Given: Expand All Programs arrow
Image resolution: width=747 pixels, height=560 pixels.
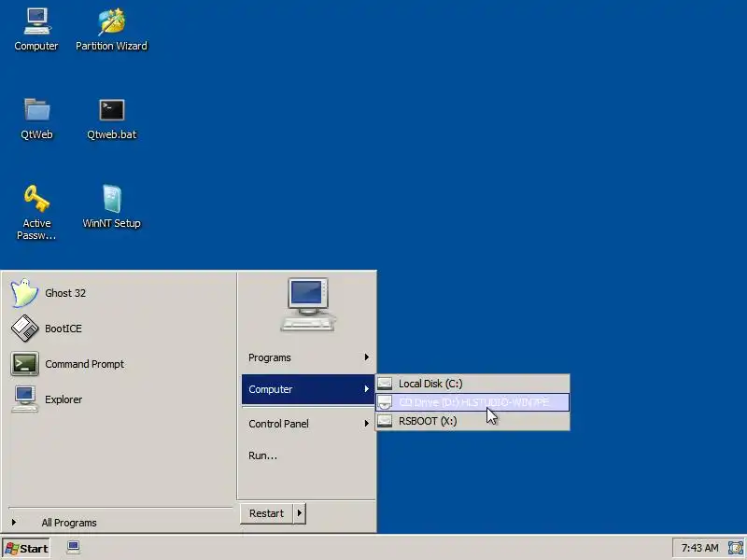Looking at the screenshot, I should 14,523.
